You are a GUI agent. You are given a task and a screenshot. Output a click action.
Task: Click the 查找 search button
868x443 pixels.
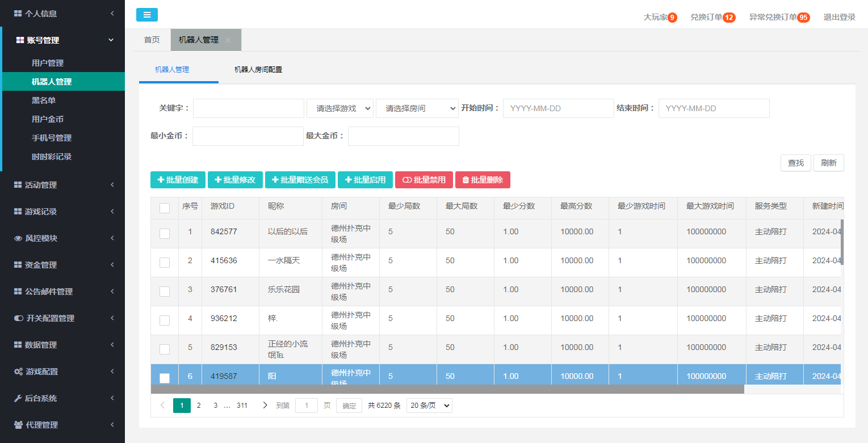point(796,163)
